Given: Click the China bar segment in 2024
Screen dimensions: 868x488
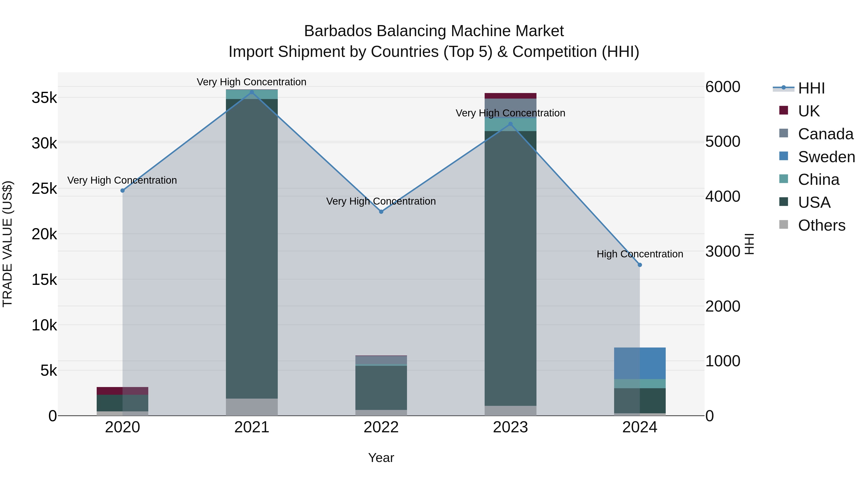Looking at the screenshot, I should pos(640,384).
